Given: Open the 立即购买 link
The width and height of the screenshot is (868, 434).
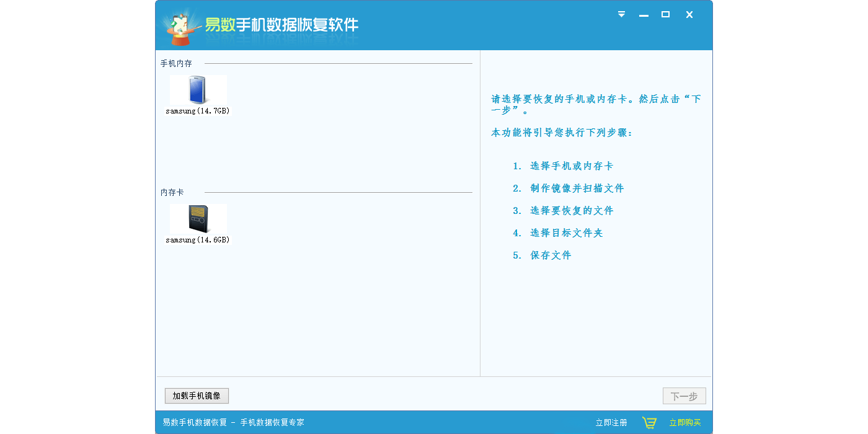Looking at the screenshot, I should pyautogui.click(x=685, y=423).
